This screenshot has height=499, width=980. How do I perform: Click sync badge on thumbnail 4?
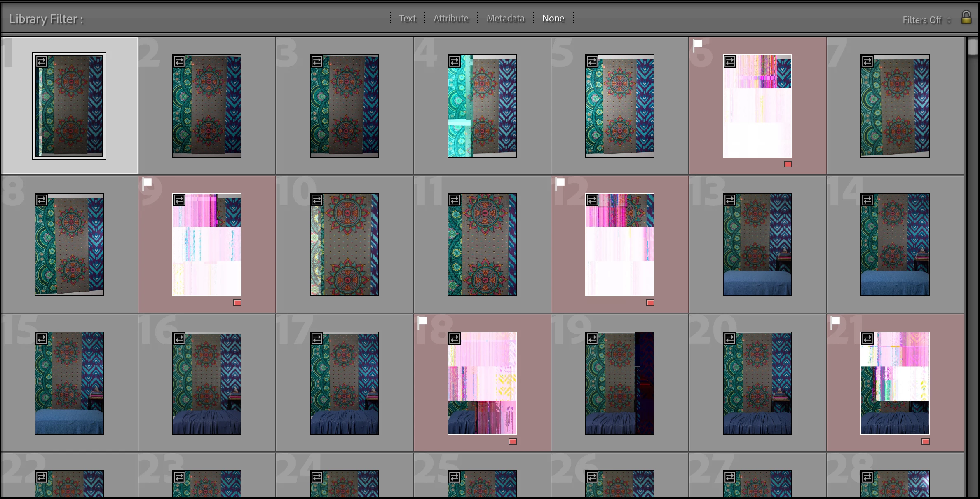coord(455,61)
